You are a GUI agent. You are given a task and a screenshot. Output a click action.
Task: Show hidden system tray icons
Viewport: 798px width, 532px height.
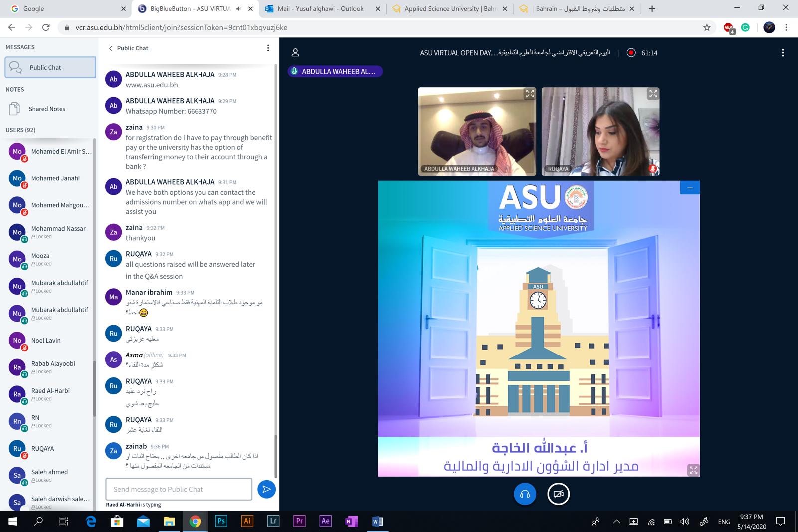(617, 522)
